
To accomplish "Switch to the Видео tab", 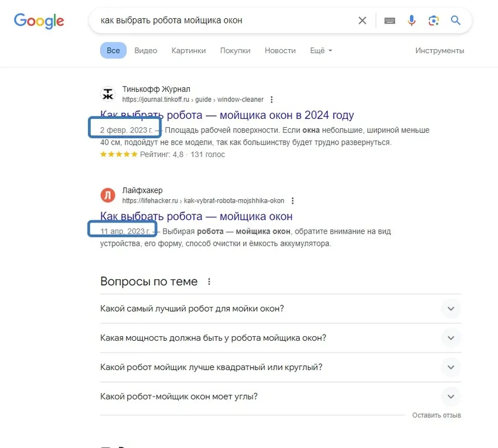I will point(145,50).
